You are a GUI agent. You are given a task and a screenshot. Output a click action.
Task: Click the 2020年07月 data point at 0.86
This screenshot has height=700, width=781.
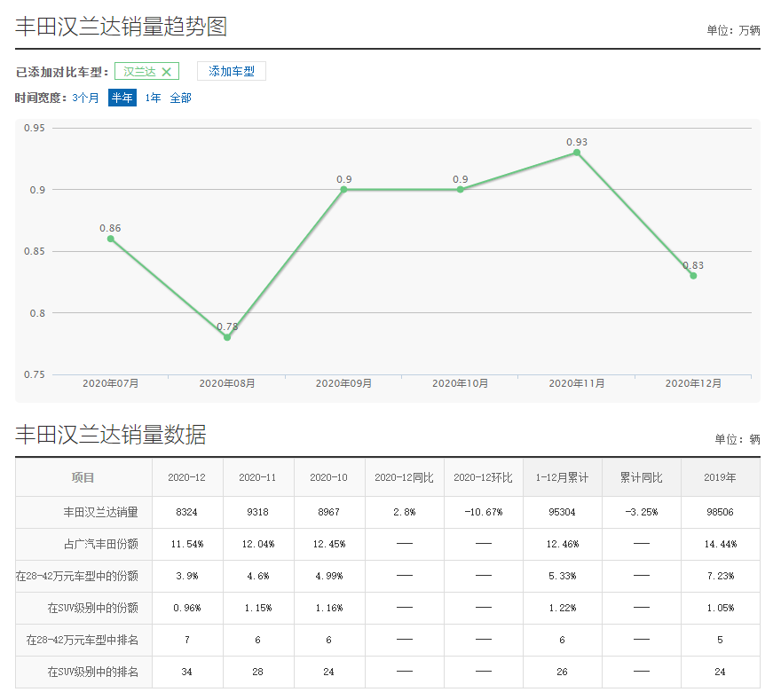click(111, 239)
